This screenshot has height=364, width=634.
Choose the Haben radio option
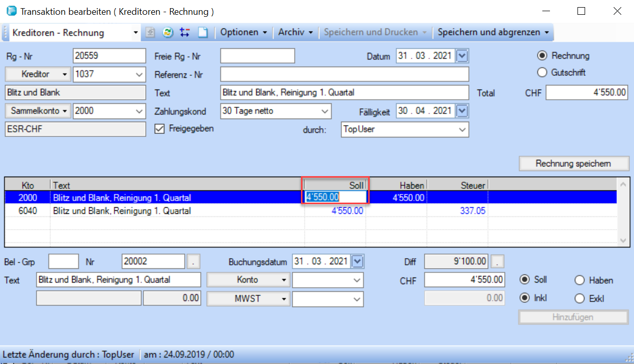pos(580,280)
